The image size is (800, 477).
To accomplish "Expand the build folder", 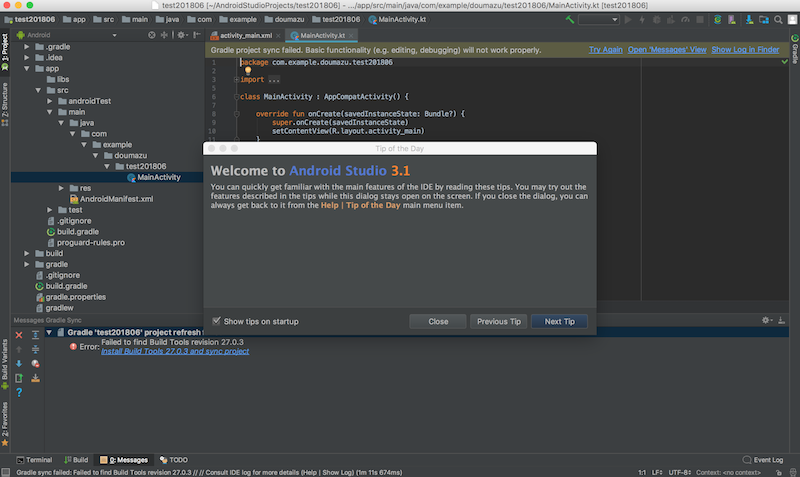I will [27, 253].
